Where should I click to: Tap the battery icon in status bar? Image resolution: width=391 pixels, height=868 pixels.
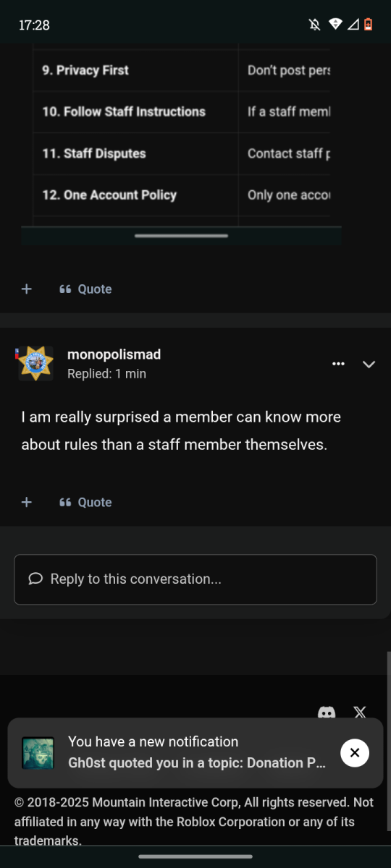[368, 25]
